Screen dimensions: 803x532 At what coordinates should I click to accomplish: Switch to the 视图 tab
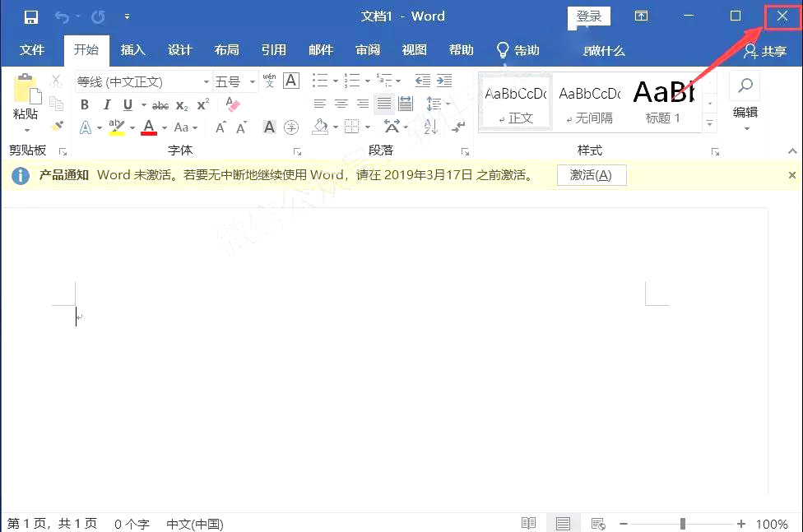(x=415, y=50)
